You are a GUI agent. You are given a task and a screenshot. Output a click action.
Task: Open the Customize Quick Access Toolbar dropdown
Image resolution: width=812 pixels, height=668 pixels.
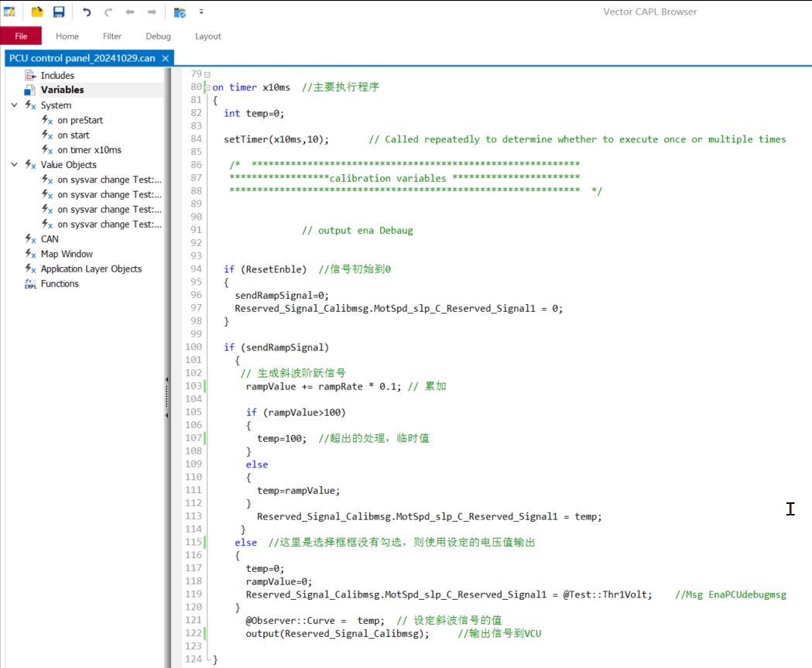[201, 12]
